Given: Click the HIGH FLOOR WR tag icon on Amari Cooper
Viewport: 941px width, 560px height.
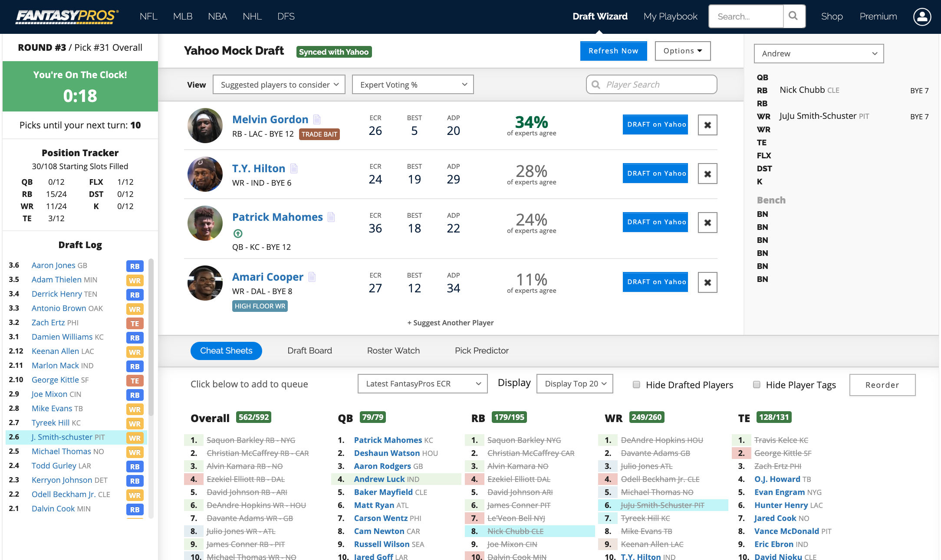Looking at the screenshot, I should (x=259, y=305).
